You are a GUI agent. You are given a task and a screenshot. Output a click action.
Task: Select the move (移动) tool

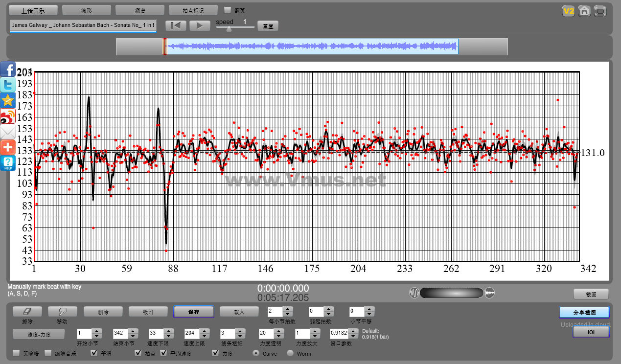(x=62, y=312)
